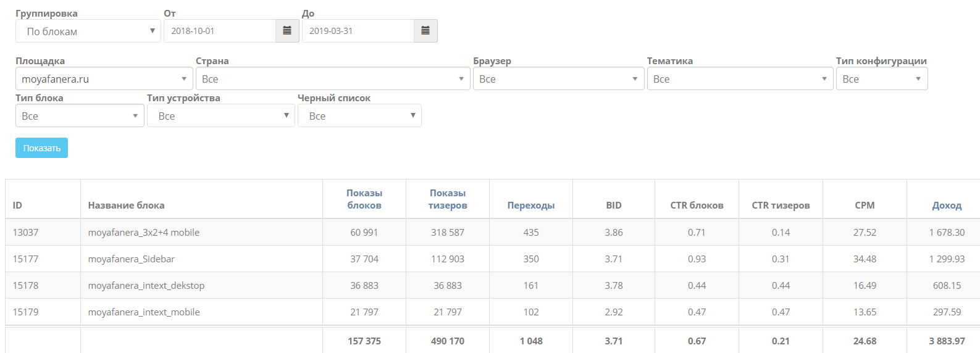Open the Тематика filter dropdown
Image resolution: width=980 pixels, height=353 pixels.
740,79
